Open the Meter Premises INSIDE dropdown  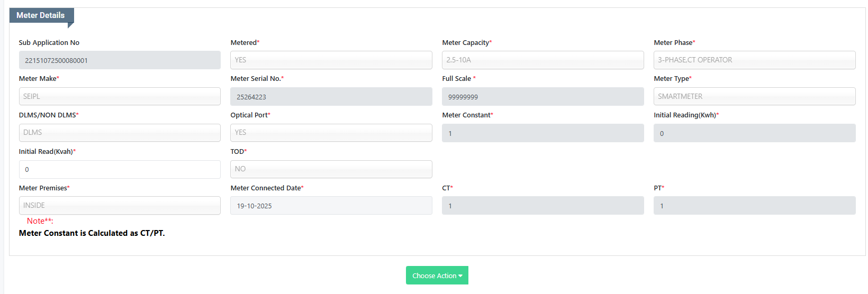tap(120, 206)
